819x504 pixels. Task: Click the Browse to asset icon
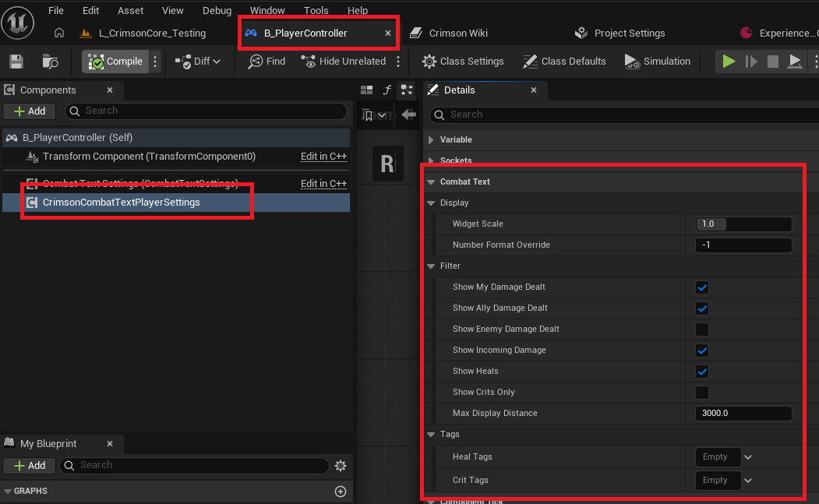coord(50,61)
